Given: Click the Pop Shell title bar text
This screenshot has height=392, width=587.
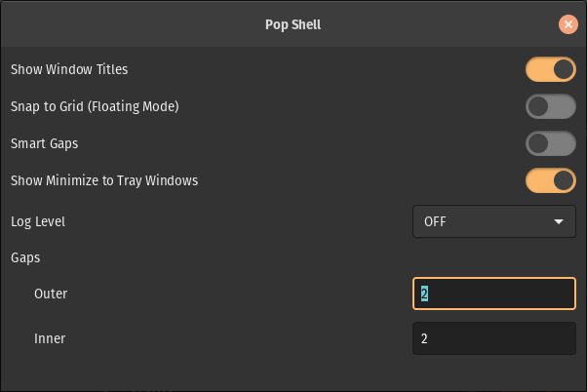Looking at the screenshot, I should pos(293,24).
